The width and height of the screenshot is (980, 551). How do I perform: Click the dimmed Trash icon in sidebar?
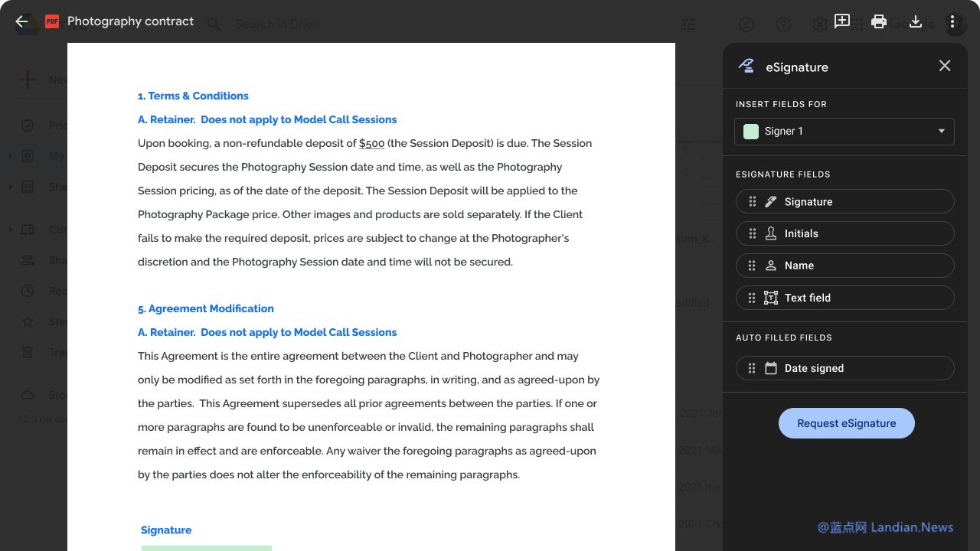click(x=28, y=352)
